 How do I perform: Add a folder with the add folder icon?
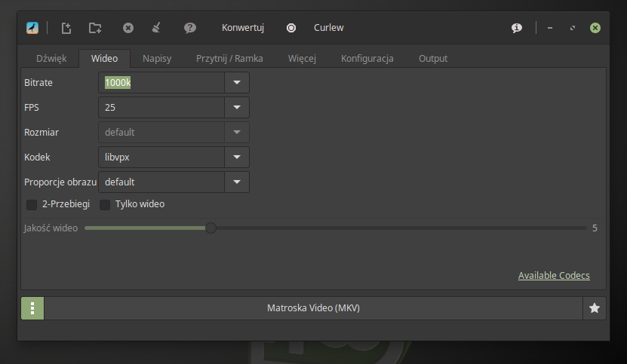[95, 28]
